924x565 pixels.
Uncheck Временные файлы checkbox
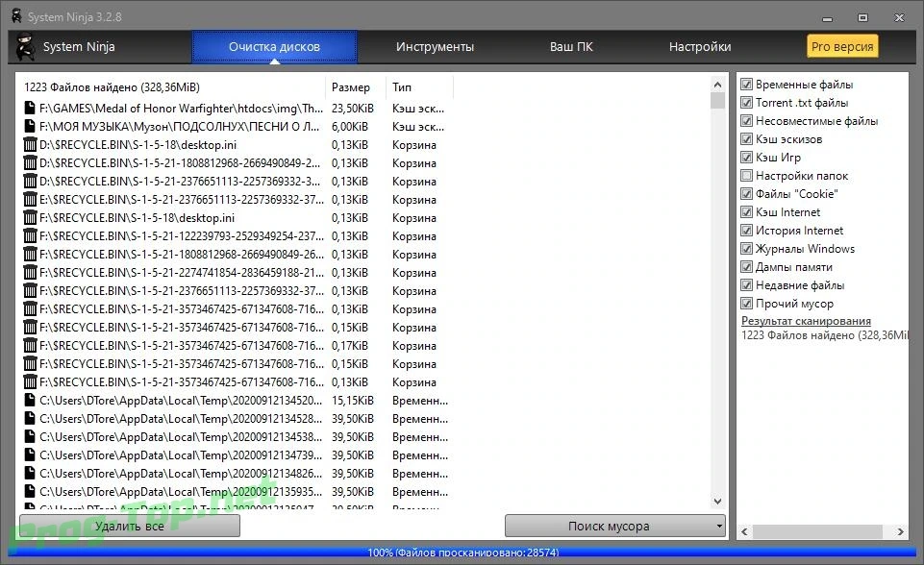747,85
